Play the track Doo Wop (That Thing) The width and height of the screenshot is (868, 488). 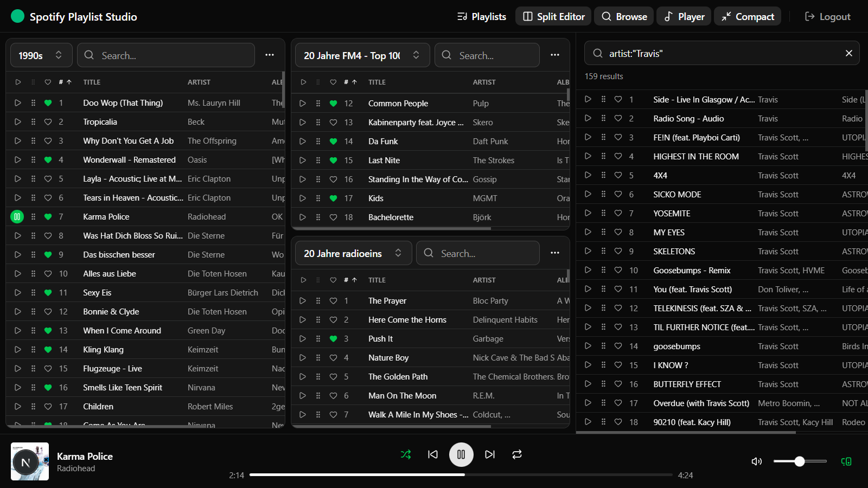point(18,102)
